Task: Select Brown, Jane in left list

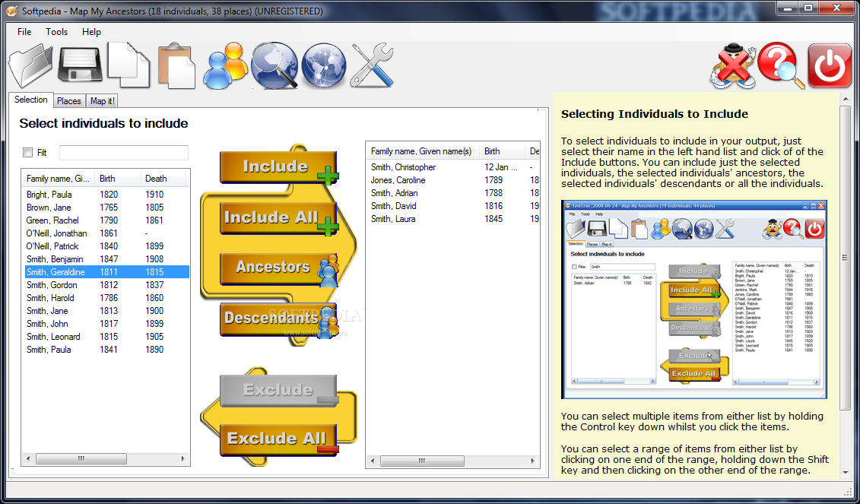Action: [x=106, y=208]
